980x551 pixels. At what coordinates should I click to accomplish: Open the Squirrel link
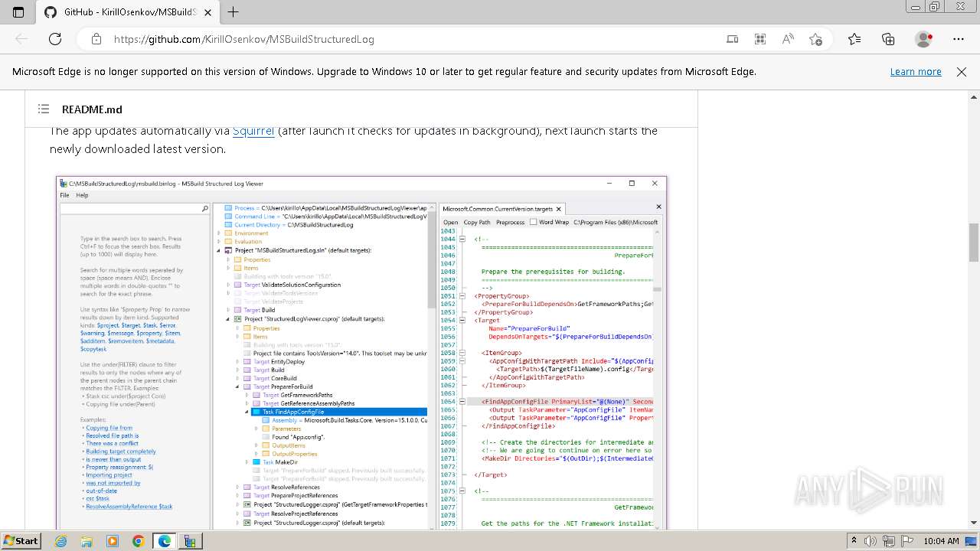pos(253,131)
